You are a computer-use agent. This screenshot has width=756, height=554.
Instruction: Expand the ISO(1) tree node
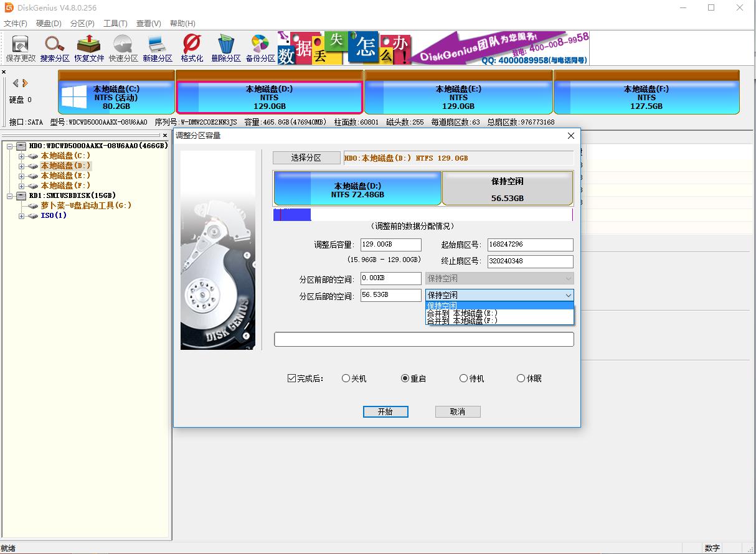22,216
